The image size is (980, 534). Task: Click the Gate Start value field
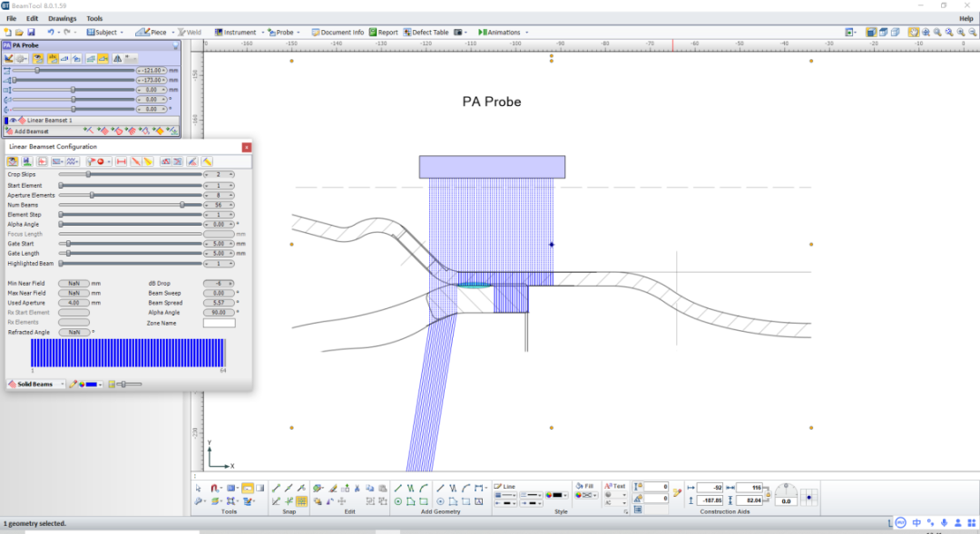[x=219, y=244]
